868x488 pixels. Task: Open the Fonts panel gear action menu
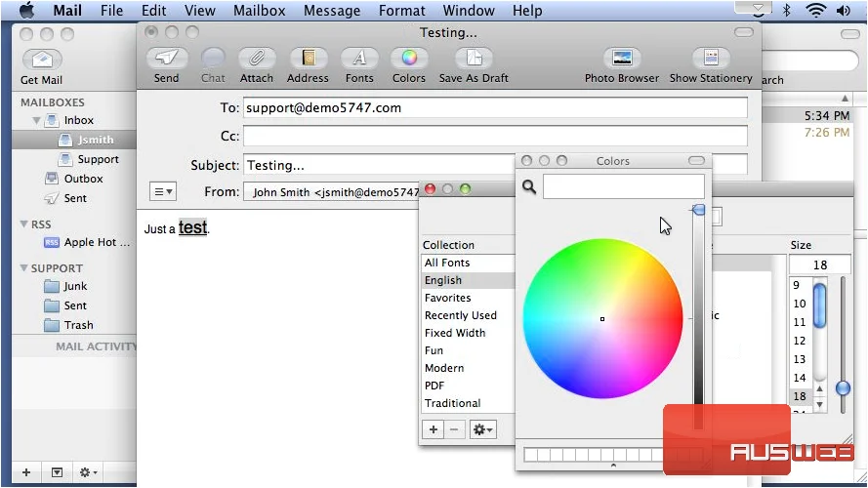click(482, 429)
